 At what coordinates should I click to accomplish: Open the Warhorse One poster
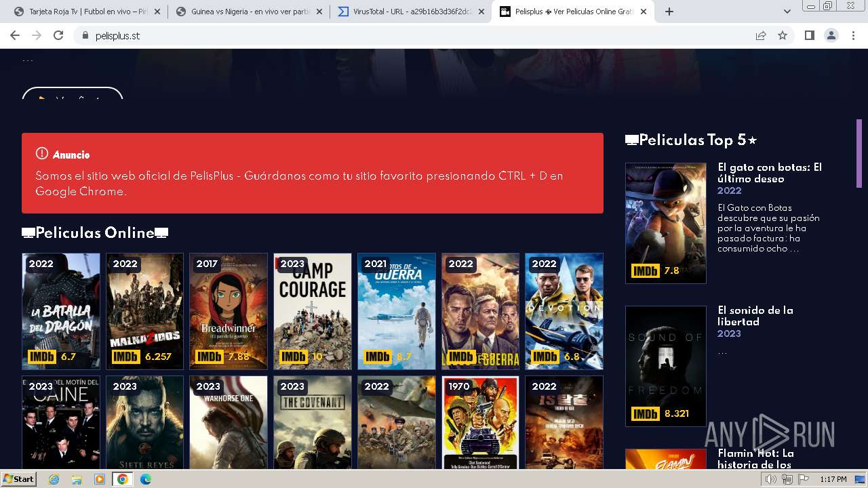click(x=229, y=422)
